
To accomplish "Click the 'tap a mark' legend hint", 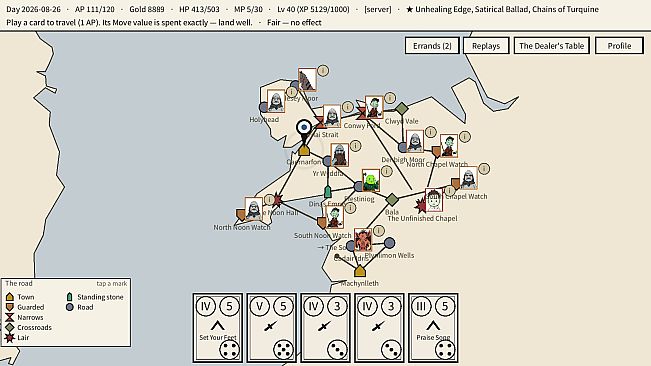I will [x=112, y=284].
